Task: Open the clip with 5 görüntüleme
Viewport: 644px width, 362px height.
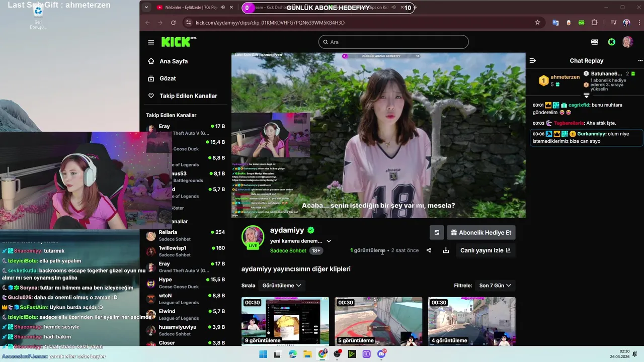Action: pyautogui.click(x=378, y=321)
